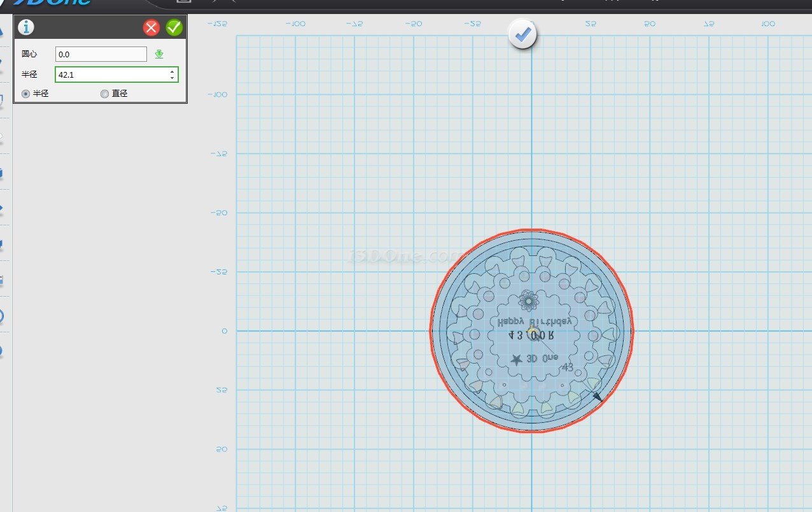Finish sketch using blue checkmark above canvas

click(522, 35)
